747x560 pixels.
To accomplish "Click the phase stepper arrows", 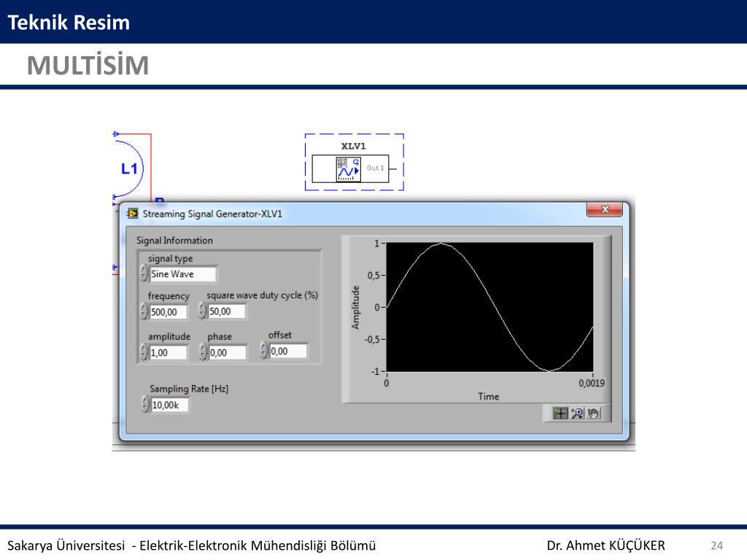I will [204, 352].
